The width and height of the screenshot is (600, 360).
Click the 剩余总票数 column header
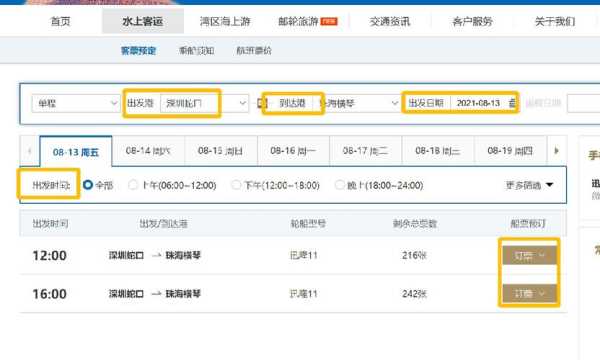point(415,223)
